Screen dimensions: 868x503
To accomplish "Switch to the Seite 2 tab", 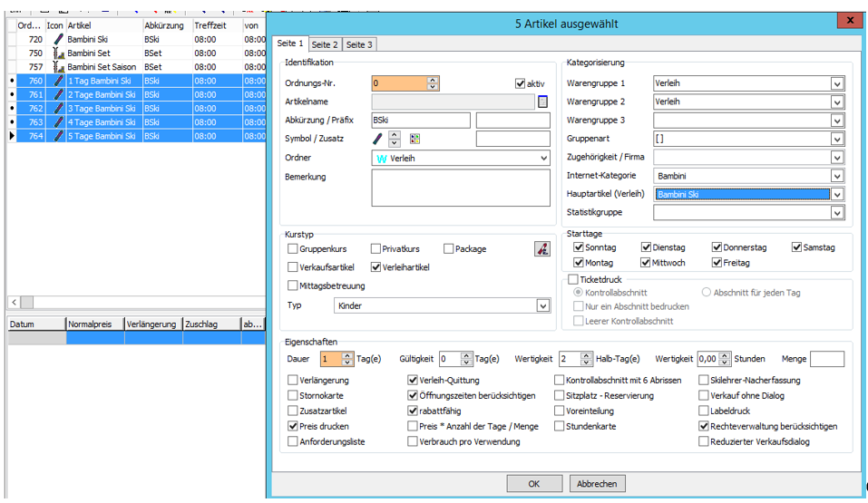I will click(x=325, y=44).
